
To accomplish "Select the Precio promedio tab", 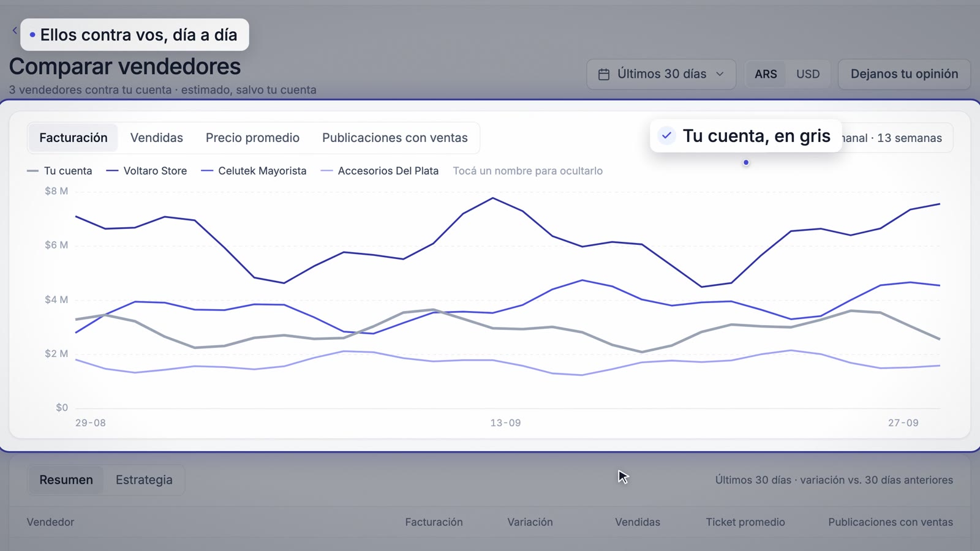I will [252, 138].
